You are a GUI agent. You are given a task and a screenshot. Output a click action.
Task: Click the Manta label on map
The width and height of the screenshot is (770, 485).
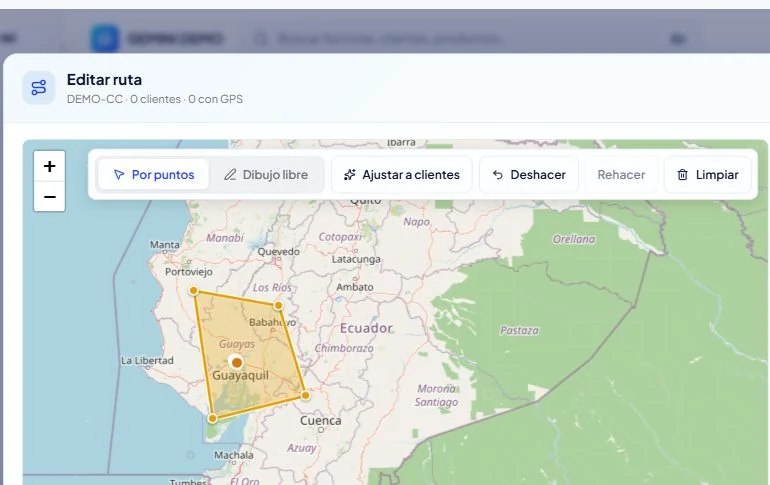[165, 244]
